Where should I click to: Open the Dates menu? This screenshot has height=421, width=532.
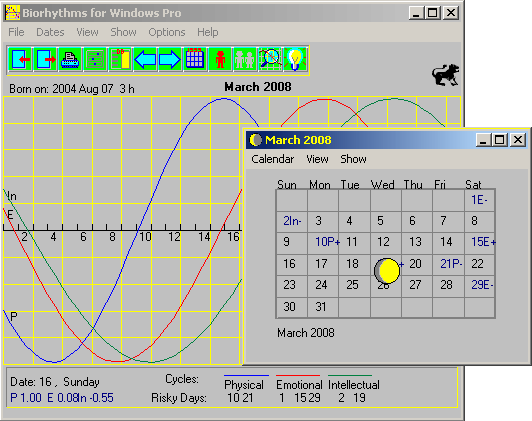pyautogui.click(x=50, y=32)
